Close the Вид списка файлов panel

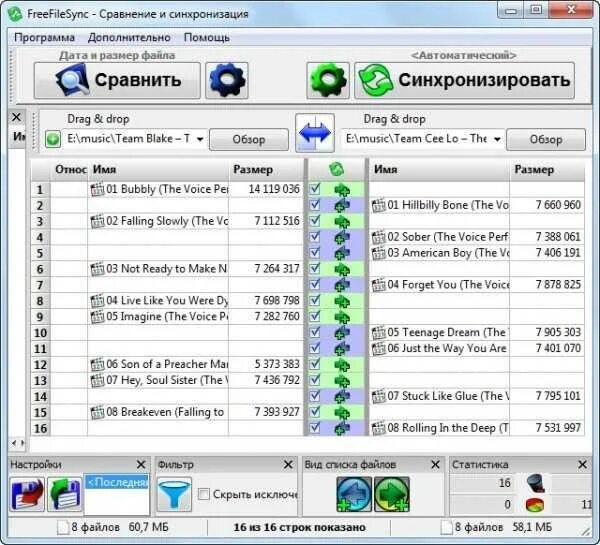pyautogui.click(x=435, y=465)
